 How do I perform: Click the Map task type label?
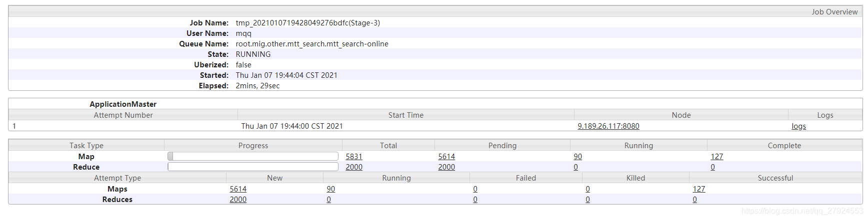pyautogui.click(x=86, y=157)
